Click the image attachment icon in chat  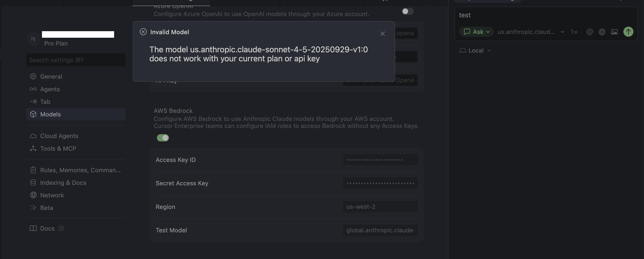614,32
